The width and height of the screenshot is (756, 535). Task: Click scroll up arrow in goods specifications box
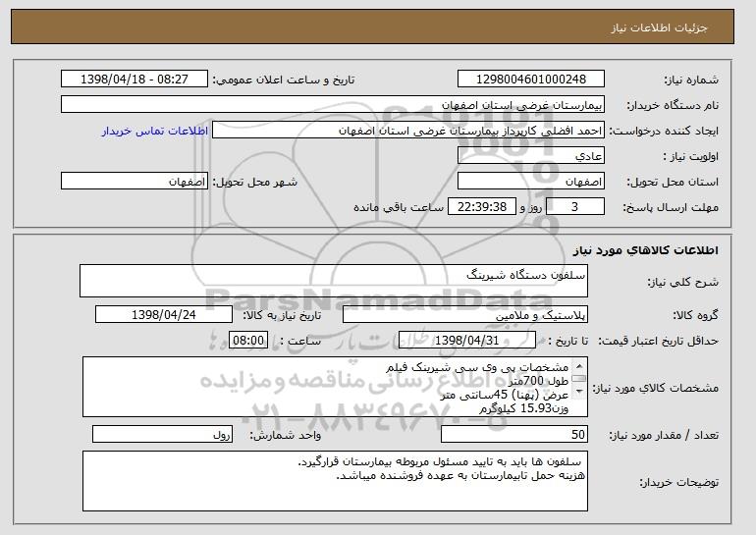[579, 366]
